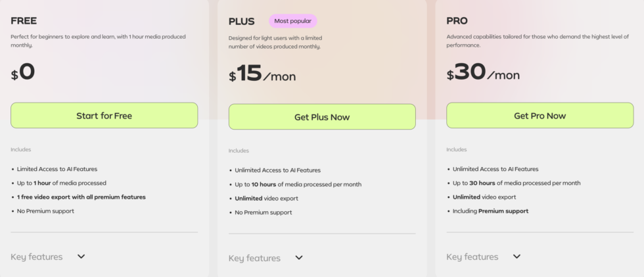Click the Most popular badge

click(292, 21)
